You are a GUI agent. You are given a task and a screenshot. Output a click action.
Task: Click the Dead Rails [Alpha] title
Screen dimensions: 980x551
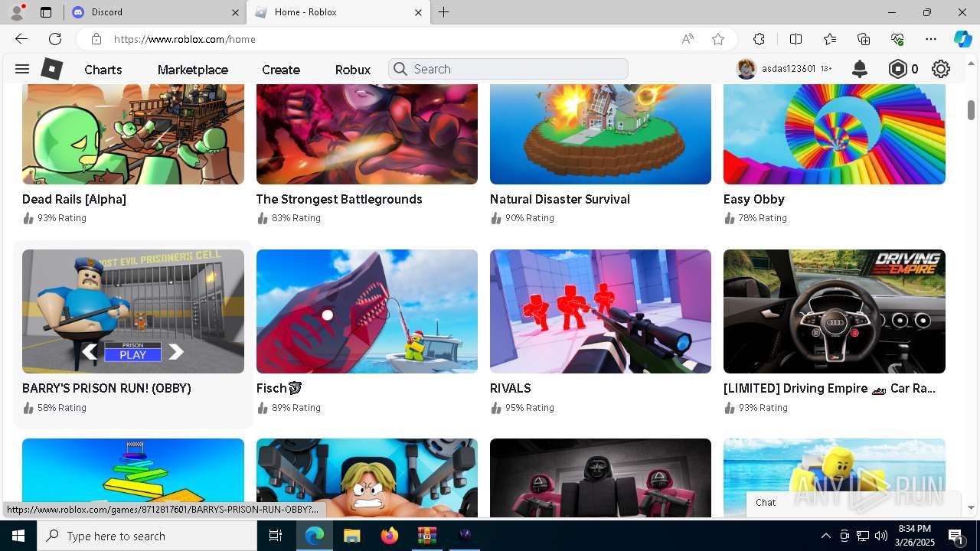point(74,199)
